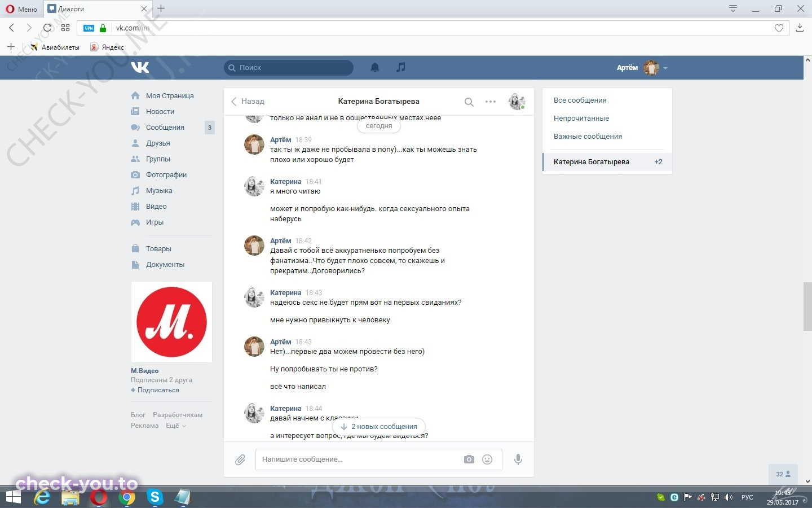Add bookmark with plus in bookmarks bar
Image resolution: width=812 pixels, height=508 pixels.
11,47
